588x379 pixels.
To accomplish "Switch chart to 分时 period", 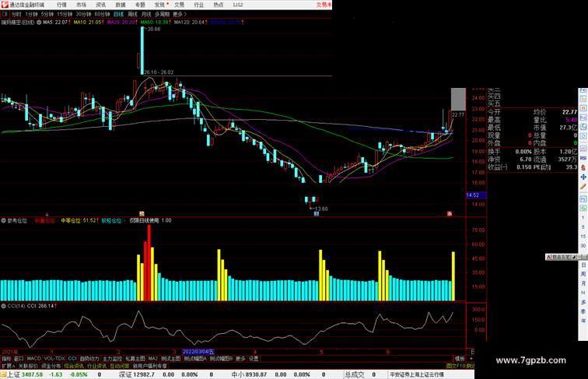I will pos(16,14).
